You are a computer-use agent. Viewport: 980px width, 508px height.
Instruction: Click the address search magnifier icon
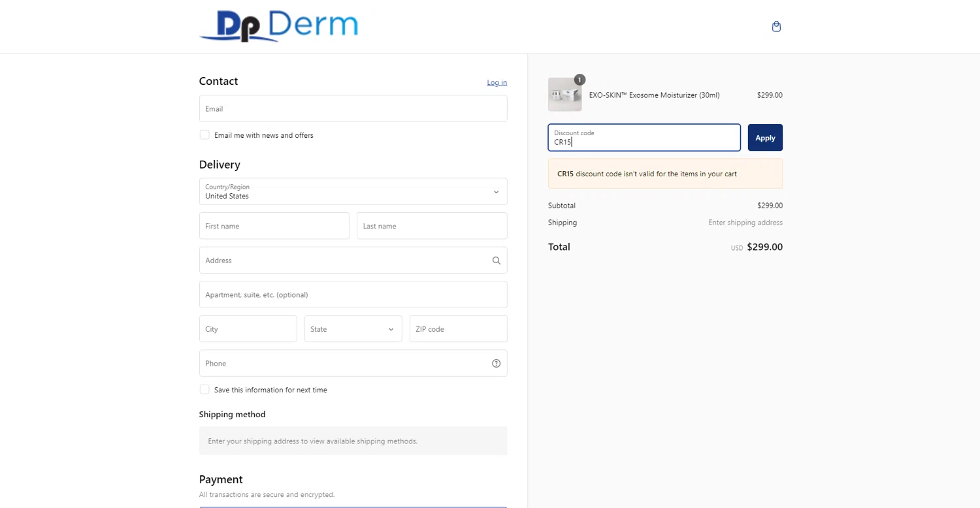click(x=497, y=261)
